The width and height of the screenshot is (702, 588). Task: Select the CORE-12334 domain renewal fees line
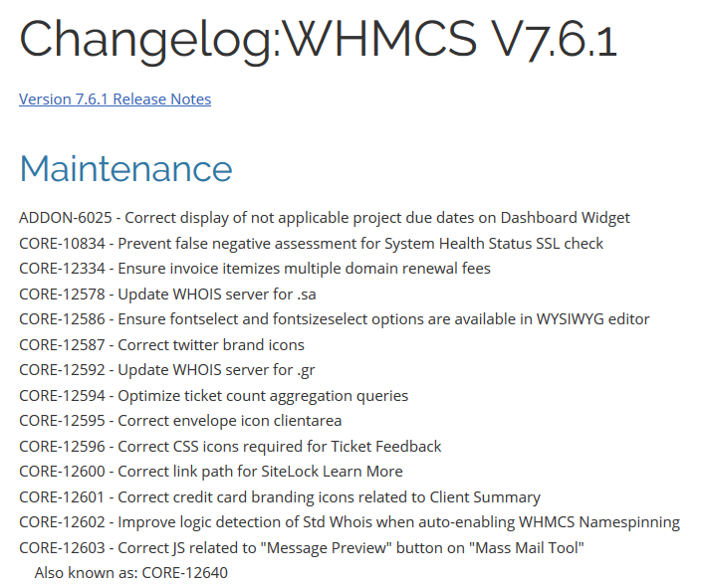[x=255, y=269]
